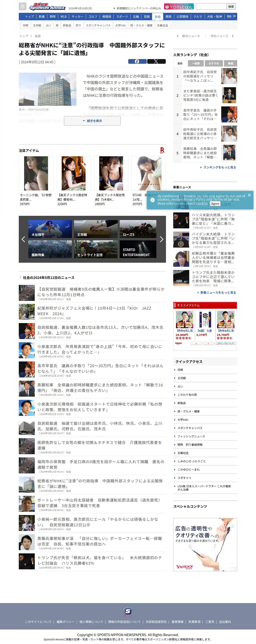Open モーニング娘。'22 product item
The width and height of the screenshot is (256, 644).
[x=36, y=181]
